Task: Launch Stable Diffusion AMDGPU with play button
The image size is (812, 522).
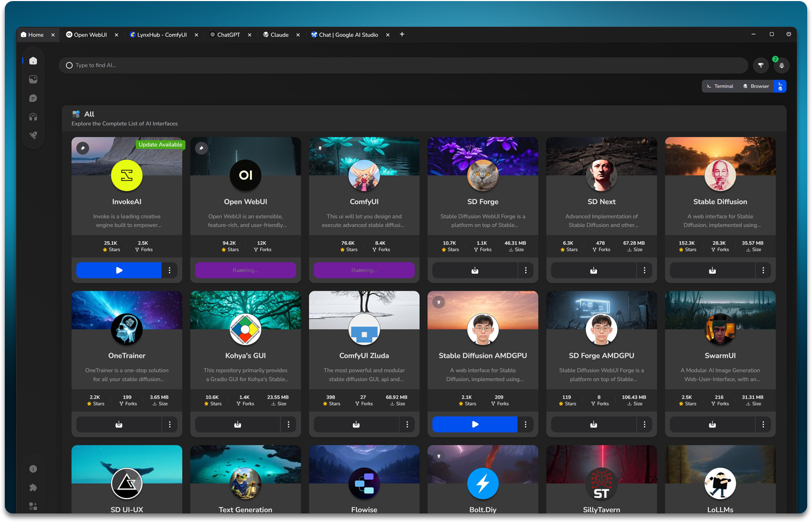Action: pos(475,424)
